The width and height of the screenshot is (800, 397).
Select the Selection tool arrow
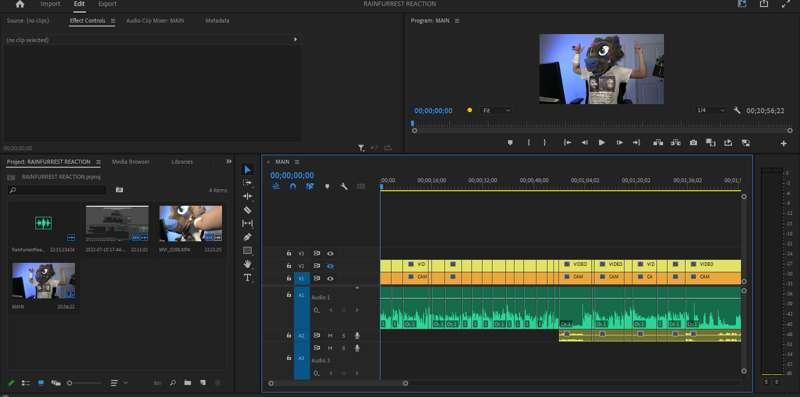point(247,169)
